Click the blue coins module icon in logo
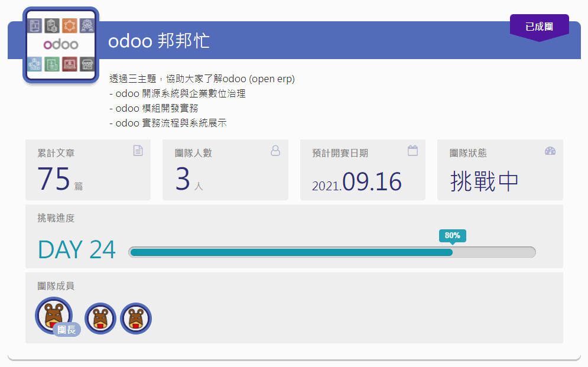 pyautogui.click(x=34, y=64)
